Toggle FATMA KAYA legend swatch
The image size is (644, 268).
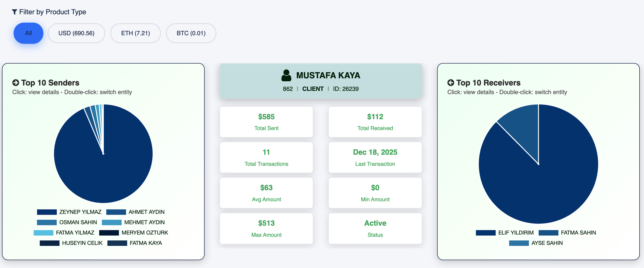click(x=117, y=243)
